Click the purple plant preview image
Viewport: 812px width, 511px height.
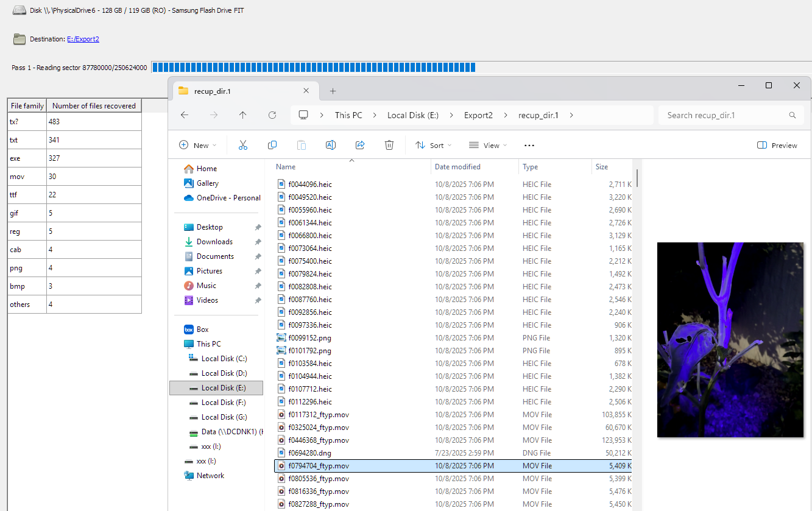pyautogui.click(x=730, y=339)
